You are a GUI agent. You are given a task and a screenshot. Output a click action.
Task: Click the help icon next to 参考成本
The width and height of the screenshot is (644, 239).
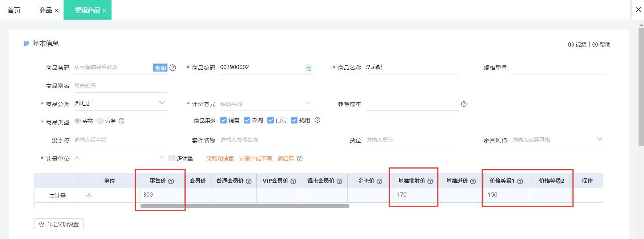464,104
